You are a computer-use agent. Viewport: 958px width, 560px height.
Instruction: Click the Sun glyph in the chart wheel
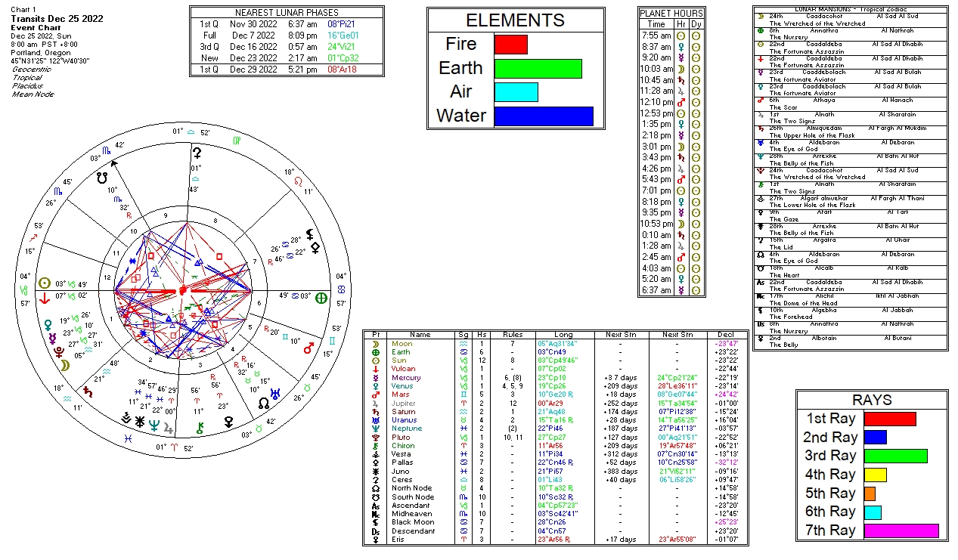[x=45, y=283]
